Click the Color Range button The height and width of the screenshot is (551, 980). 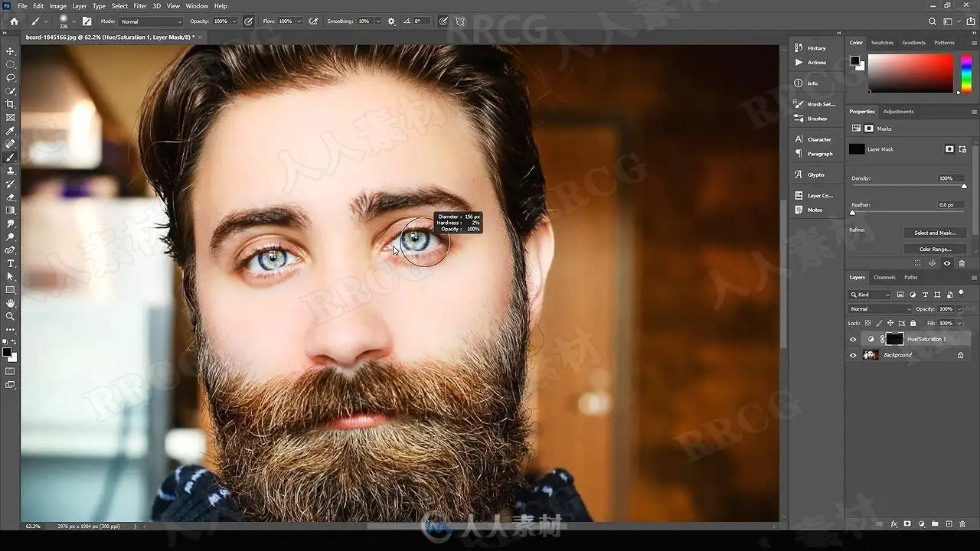[935, 249]
